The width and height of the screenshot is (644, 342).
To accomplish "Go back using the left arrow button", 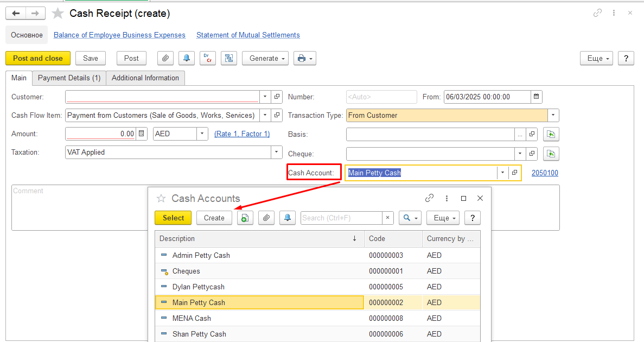I will 16,13.
